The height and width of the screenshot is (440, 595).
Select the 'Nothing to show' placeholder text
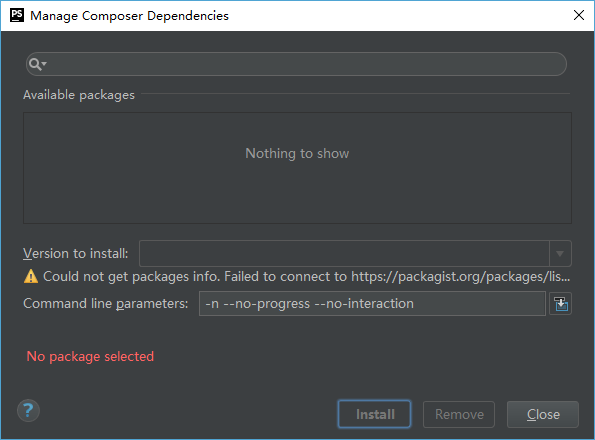click(297, 154)
